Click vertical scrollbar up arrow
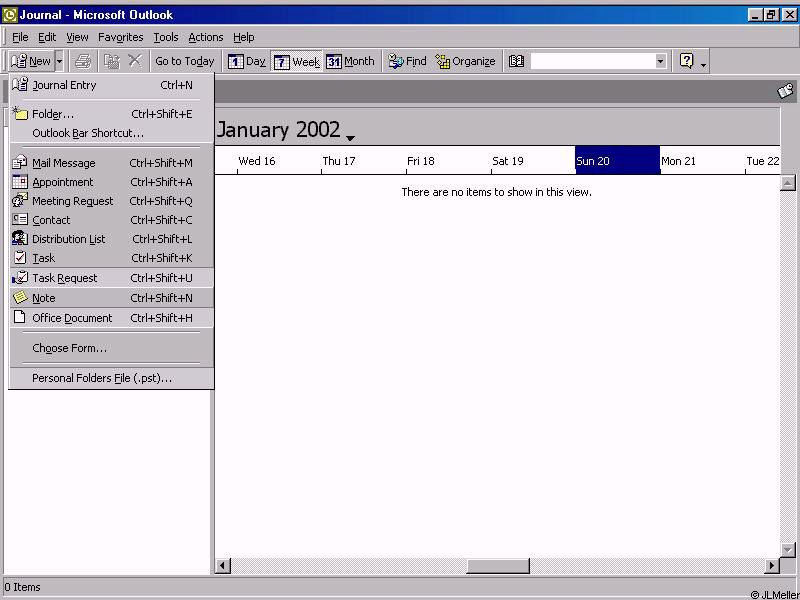 coord(788,183)
